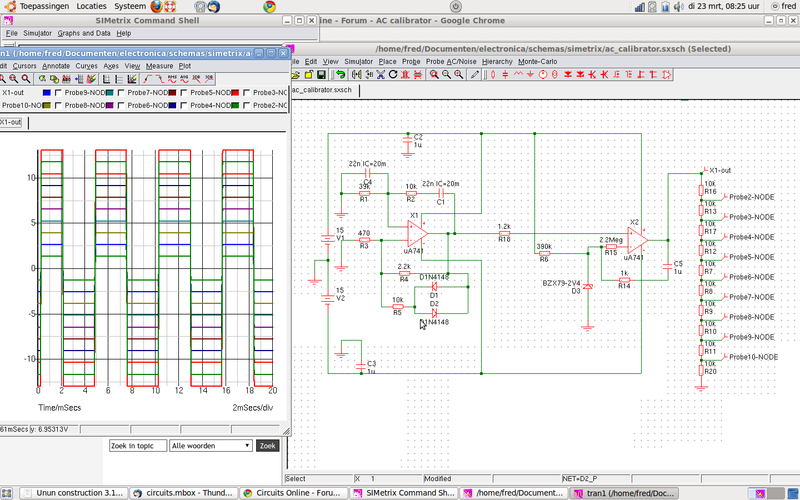Open the 'Alle woorden' dropdown
Viewport: 800px width, 500px height.
coord(210,446)
